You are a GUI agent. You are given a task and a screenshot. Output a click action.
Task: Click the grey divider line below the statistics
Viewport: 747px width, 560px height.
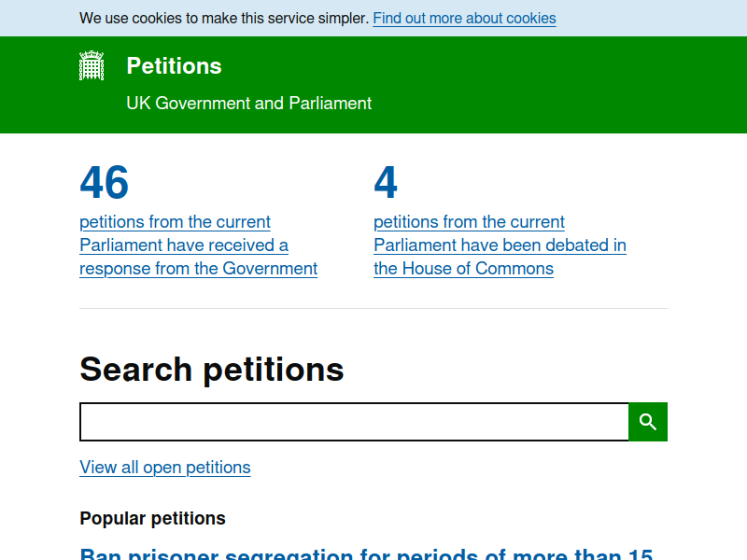click(x=373, y=309)
